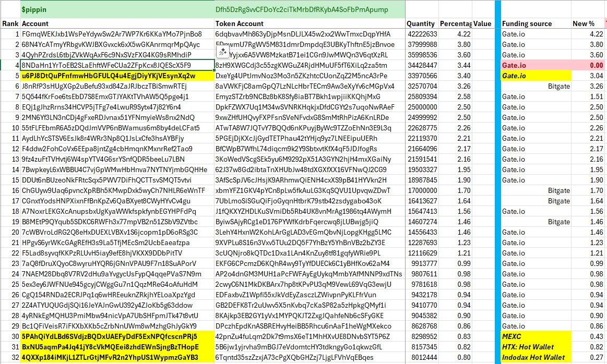Select rank cell 32
Viewport: 607px width, 364px height.
(10, 358)
